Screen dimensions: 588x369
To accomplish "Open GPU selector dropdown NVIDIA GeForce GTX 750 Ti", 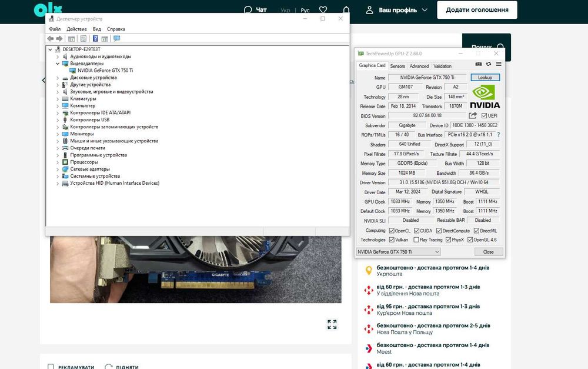I will (x=398, y=252).
